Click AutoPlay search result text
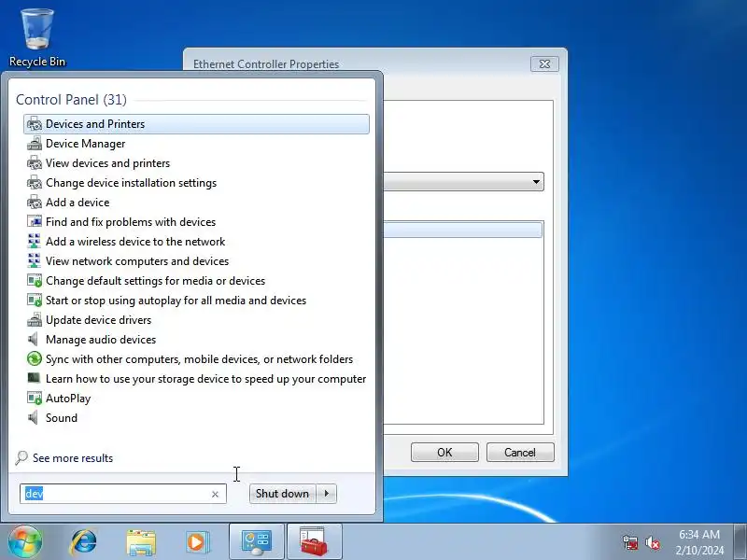 [x=68, y=399]
